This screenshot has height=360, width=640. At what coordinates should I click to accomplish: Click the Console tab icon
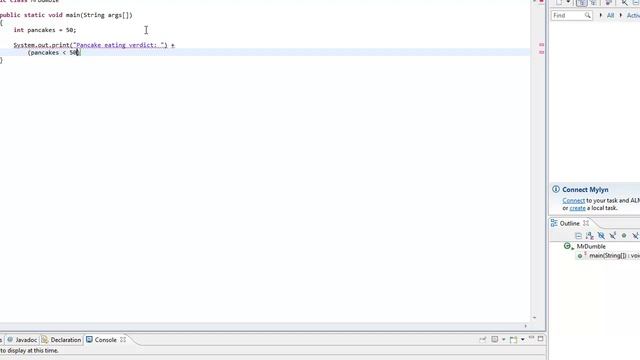tap(89, 340)
